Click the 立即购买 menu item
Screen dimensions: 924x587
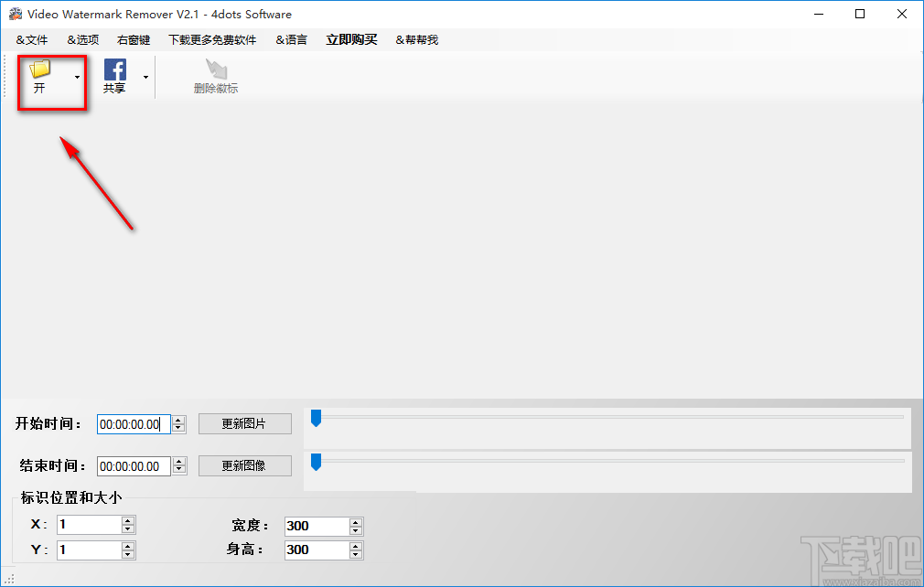tap(350, 39)
